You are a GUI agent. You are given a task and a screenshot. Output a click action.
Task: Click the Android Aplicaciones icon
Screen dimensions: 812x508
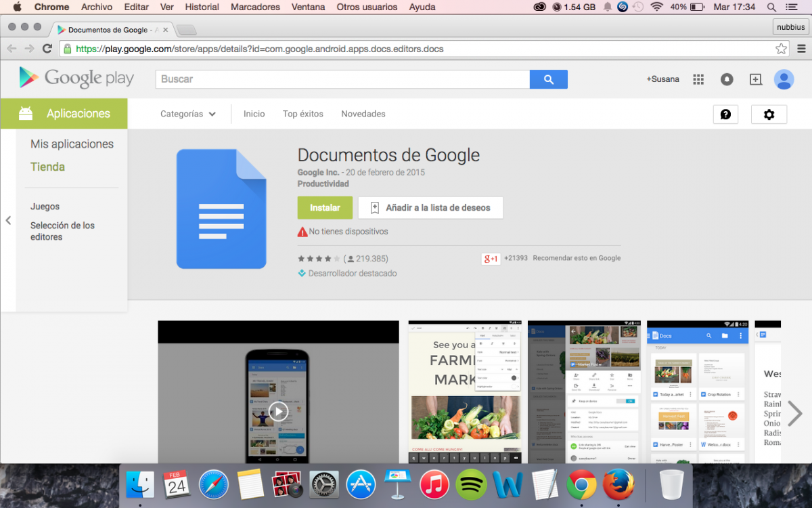[26, 113]
